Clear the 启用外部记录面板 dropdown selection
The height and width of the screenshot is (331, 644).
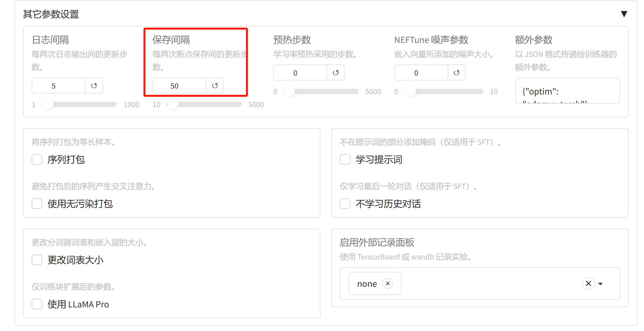pos(588,283)
